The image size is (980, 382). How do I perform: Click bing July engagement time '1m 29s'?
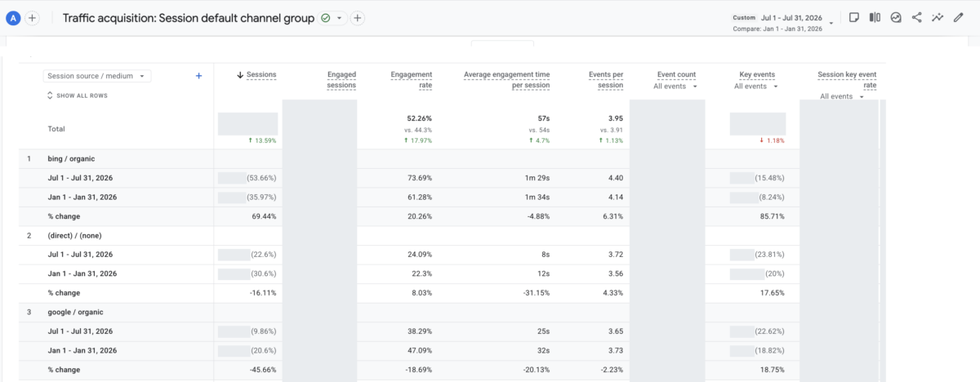[x=537, y=178]
